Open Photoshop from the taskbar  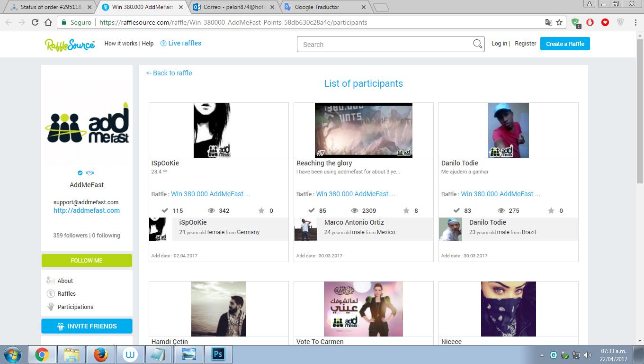tap(218, 354)
